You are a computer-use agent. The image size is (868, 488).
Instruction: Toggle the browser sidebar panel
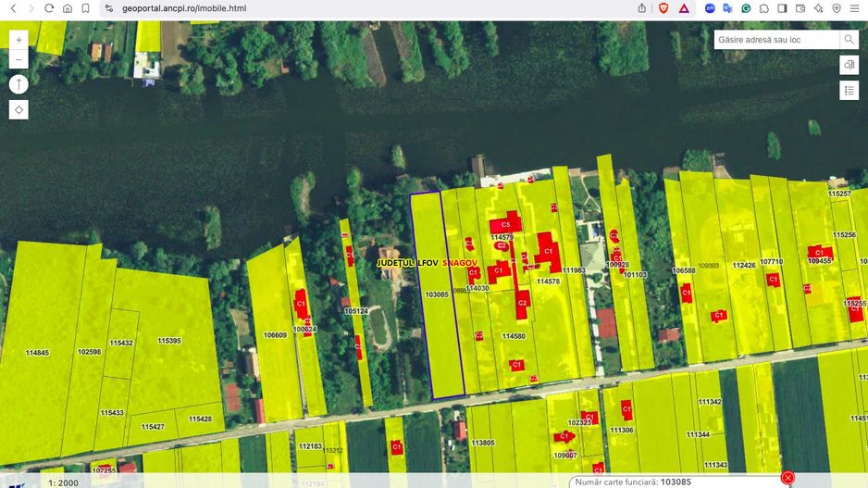(782, 8)
